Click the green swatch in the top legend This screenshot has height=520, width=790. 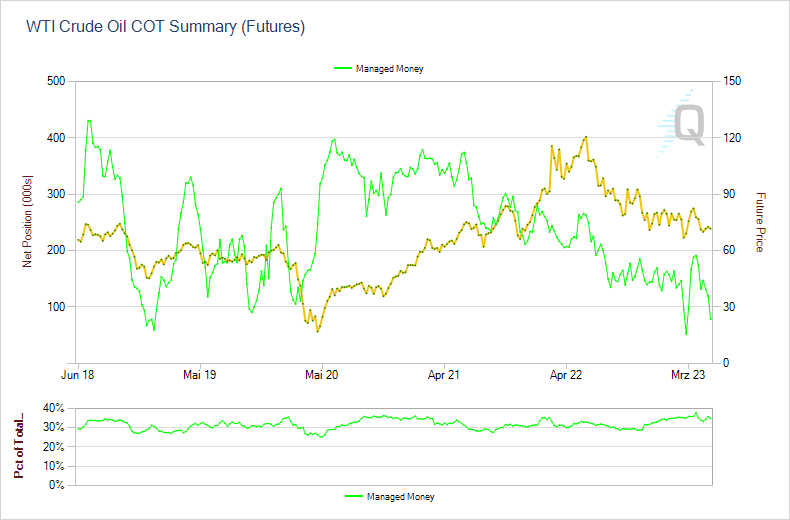coord(343,69)
